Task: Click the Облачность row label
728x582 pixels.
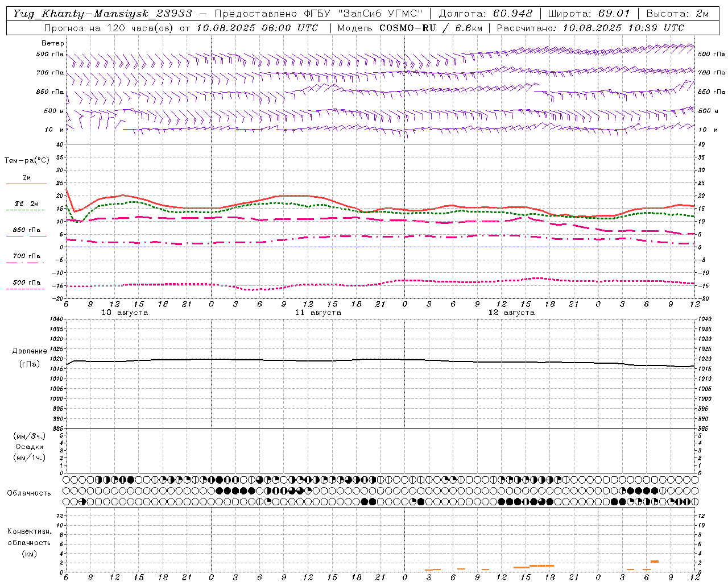Action: [x=29, y=493]
